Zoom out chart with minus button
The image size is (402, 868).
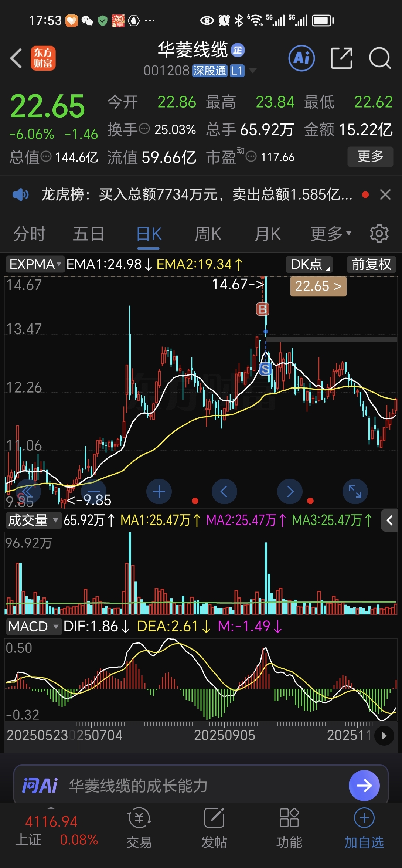tap(93, 492)
